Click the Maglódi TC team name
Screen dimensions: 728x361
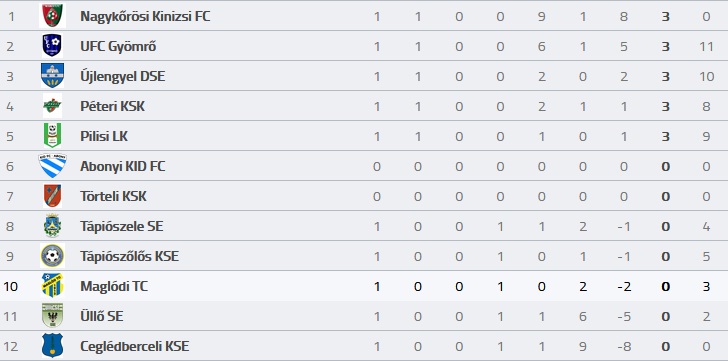114,286
